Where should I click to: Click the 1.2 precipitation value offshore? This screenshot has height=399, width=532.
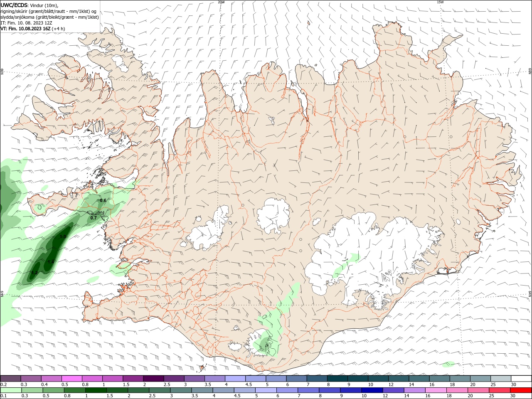point(34,273)
